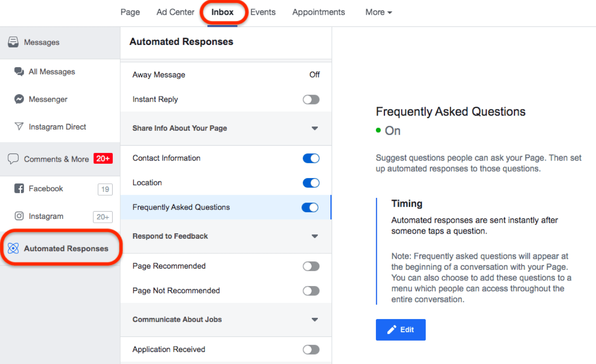Enable the Instant Reply toggle

coord(311,99)
